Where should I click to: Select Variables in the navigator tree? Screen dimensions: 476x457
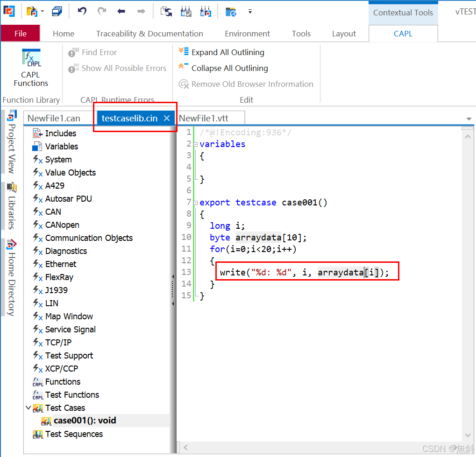55,146
